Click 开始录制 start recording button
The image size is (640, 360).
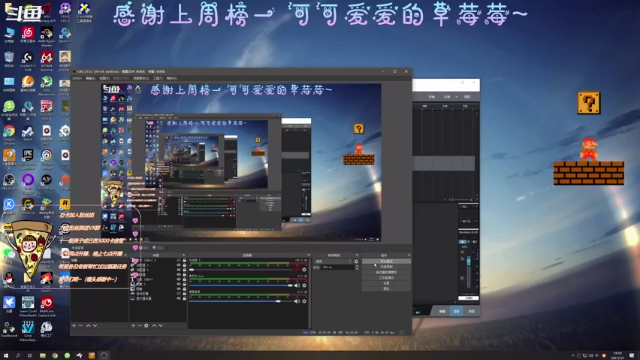[387, 267]
